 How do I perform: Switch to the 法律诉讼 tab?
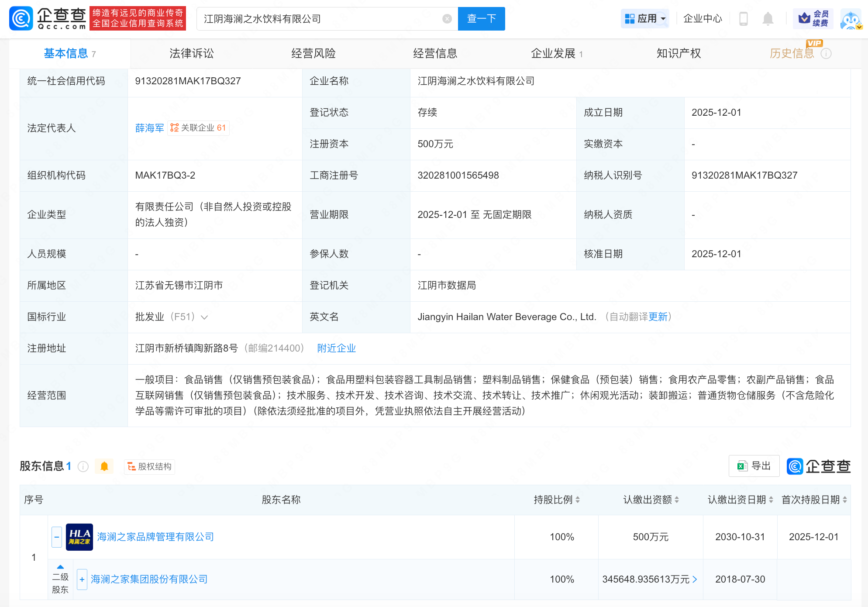click(x=191, y=54)
